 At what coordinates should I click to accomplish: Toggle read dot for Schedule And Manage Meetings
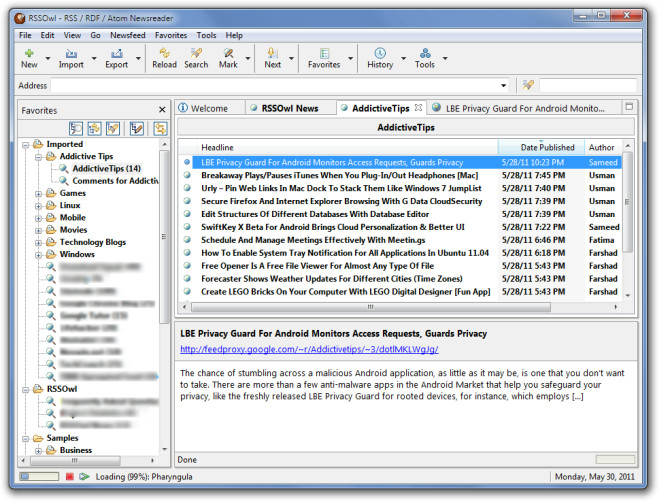187,239
